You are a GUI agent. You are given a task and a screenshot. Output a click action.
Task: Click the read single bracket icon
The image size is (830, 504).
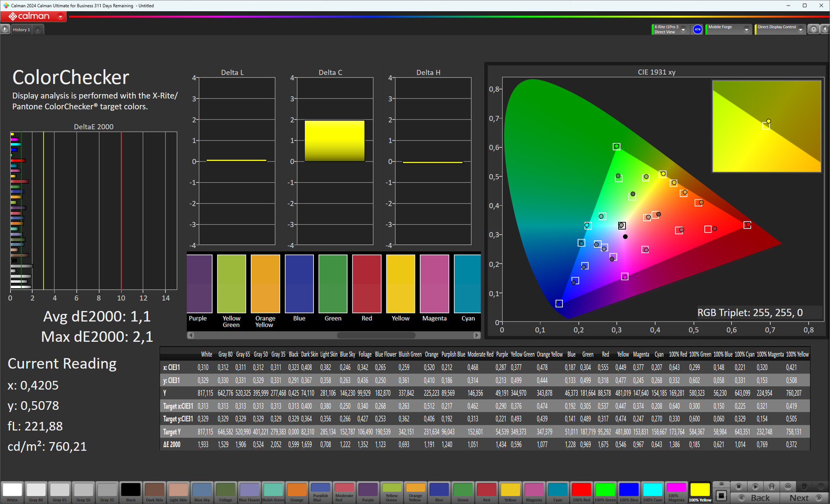pos(772,486)
